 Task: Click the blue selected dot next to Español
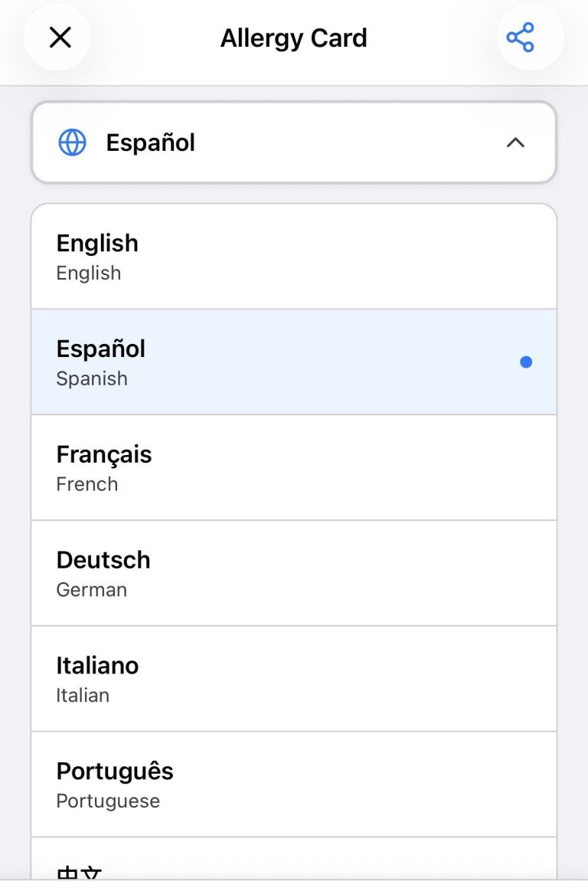526,362
